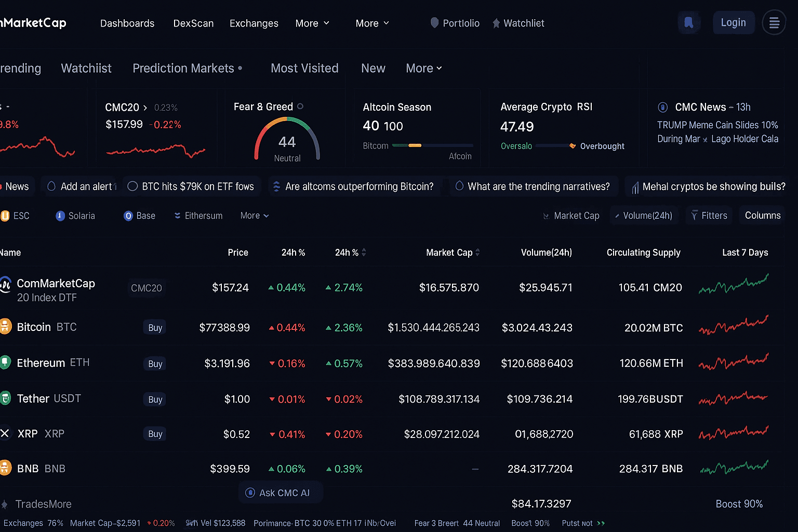Open the hamburger menu icon
This screenshot has height=532, width=798.
pyautogui.click(x=774, y=23)
